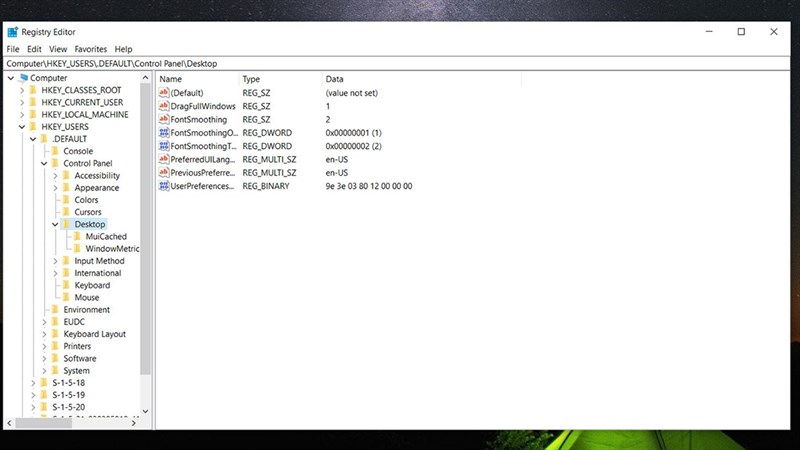Select the '9e 3e 03 80 12 00 00 00' data cell

coord(369,186)
